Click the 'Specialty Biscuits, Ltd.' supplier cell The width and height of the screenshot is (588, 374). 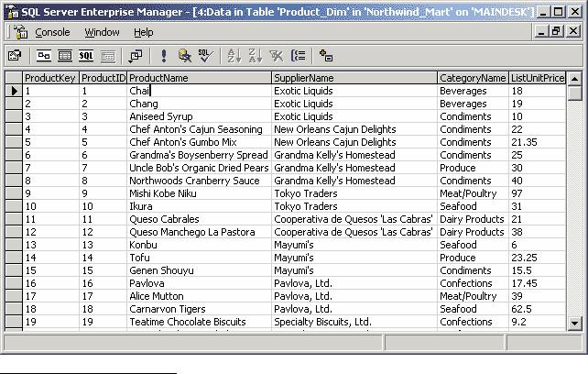click(x=354, y=322)
